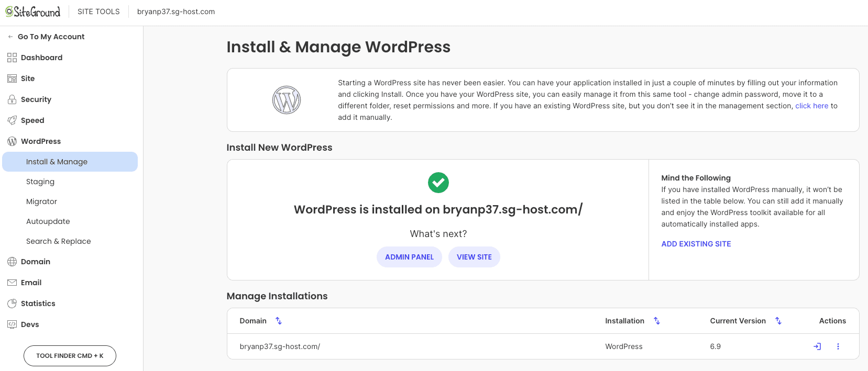Image resolution: width=868 pixels, height=371 pixels.
Task: Click the ADD EXISTING SITE link
Action: [x=696, y=244]
